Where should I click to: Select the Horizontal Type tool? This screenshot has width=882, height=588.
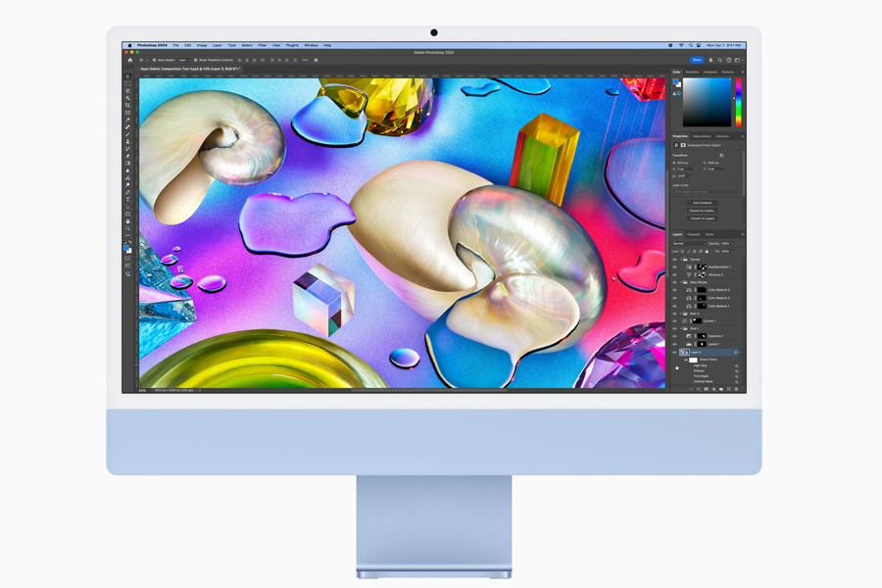pyautogui.click(x=127, y=199)
